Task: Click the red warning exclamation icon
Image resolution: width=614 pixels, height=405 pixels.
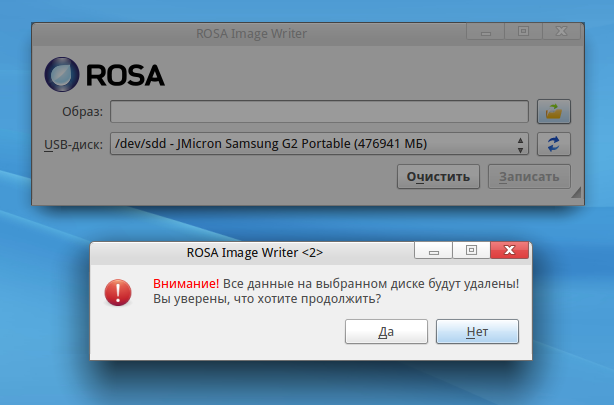Action: click(x=118, y=292)
